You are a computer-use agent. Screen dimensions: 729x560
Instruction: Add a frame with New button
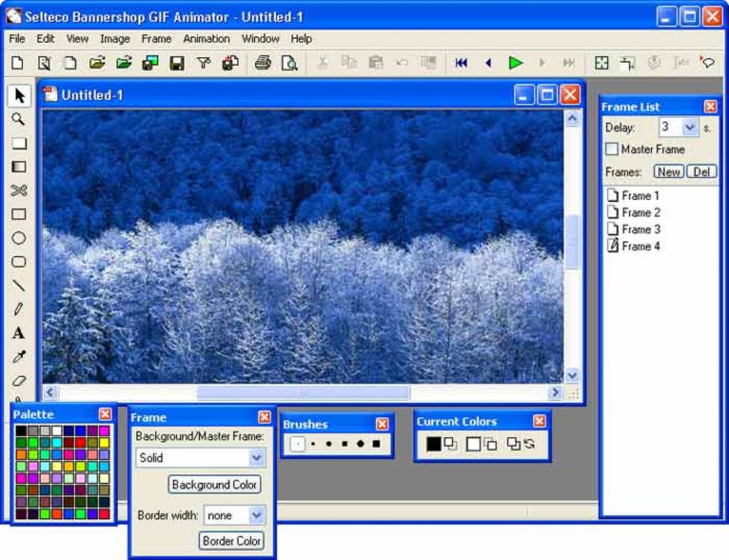click(668, 172)
